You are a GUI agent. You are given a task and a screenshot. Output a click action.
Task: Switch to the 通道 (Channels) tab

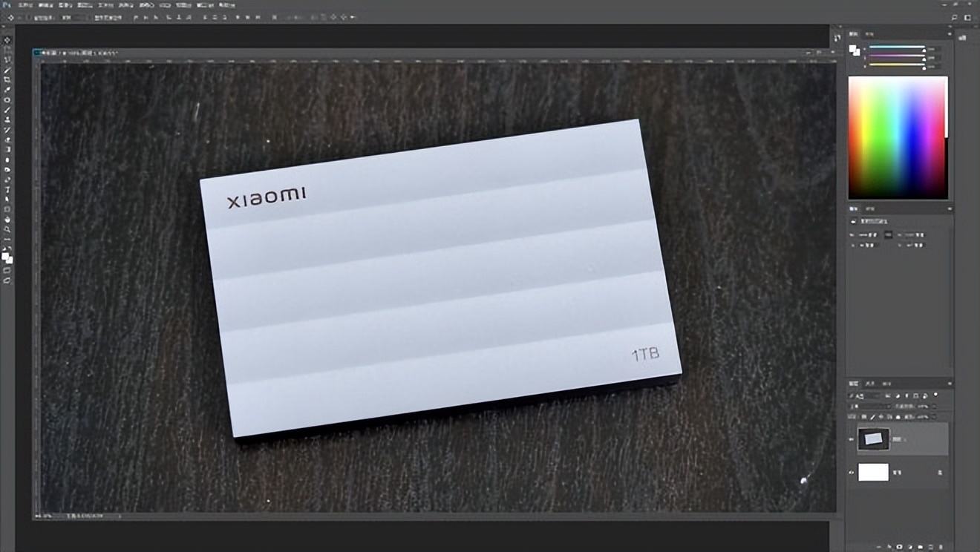click(x=870, y=384)
